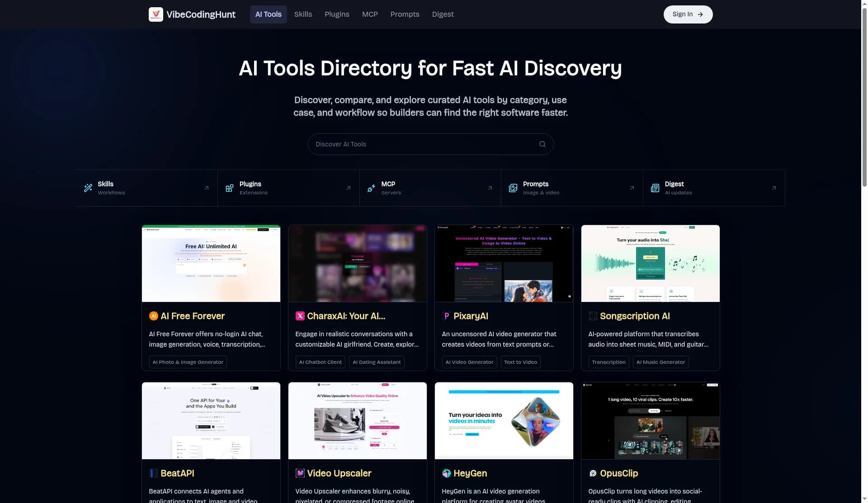Click the arrow icon on Plugins card
The image size is (868, 503).
tap(348, 188)
